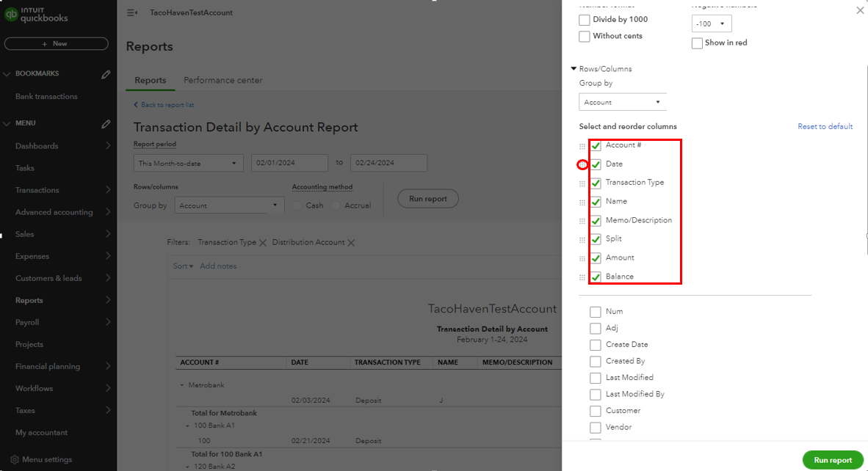This screenshot has height=471, width=868.
Task: Switch to the Performance center tab
Action: [223, 80]
